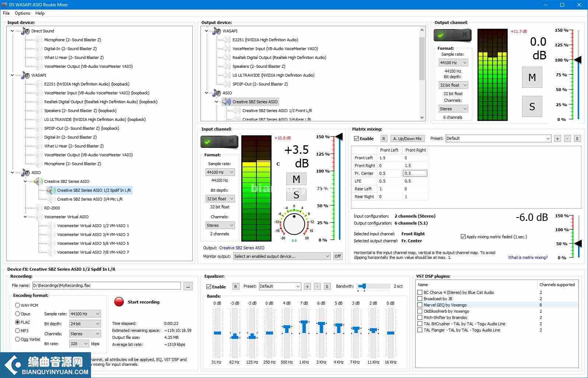The image size is (588, 378).
Task: Remove matrix preset with the minus button
Action: [x=567, y=139]
